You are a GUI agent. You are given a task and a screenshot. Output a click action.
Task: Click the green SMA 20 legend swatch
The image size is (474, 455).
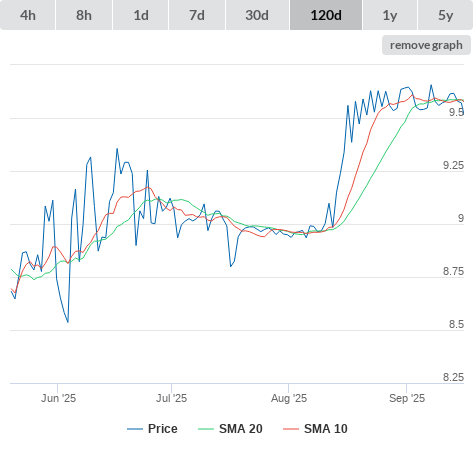206,429
